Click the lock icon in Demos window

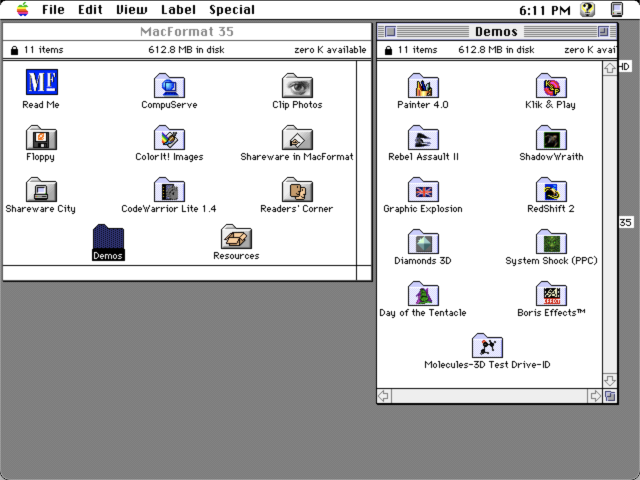pyautogui.click(x=388, y=50)
